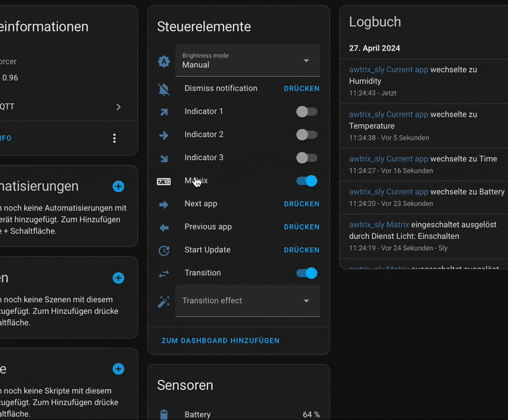Viewport: 508px width, 420px height.
Task: Turn off the Matrix toggle
Action: tap(307, 180)
